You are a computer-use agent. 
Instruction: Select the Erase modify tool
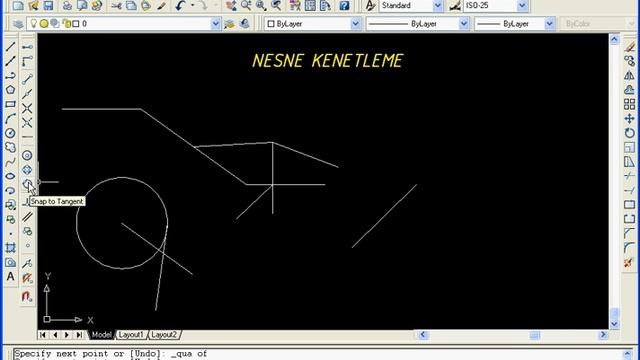point(629,47)
